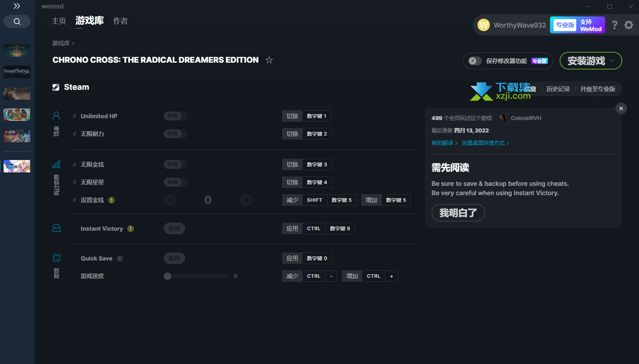Toggle 保存修改器功能 switch
639x364 pixels.
pos(475,61)
